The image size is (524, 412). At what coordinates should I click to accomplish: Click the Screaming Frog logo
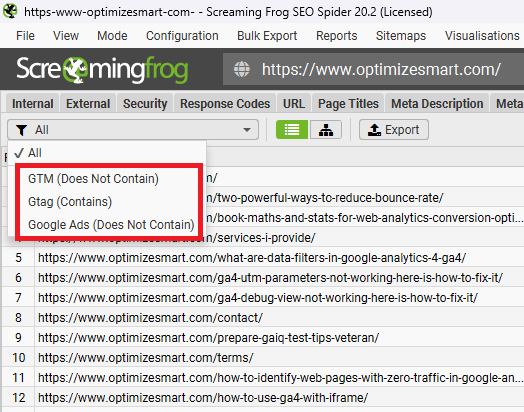[x=102, y=70]
